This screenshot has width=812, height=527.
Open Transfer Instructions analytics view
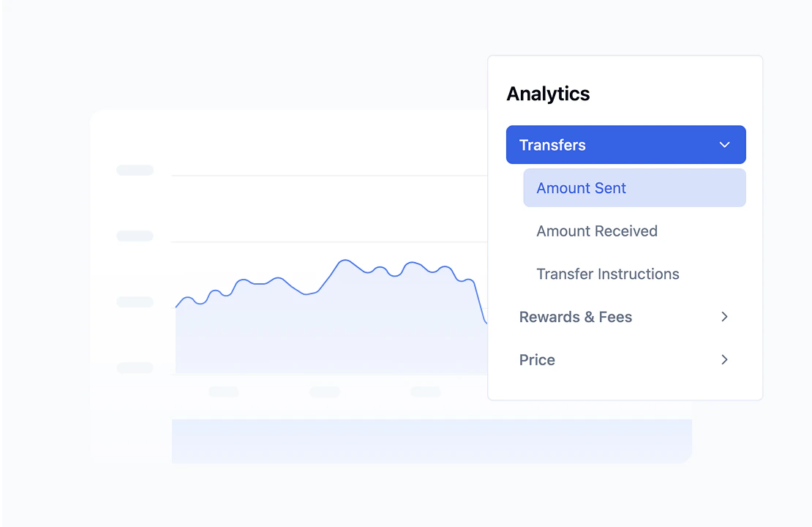click(607, 274)
